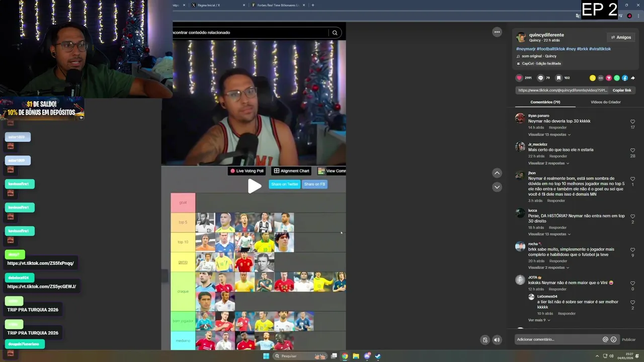The image size is (644, 362).
Task: Save video with the bookmark icon
Action: tap(558, 78)
